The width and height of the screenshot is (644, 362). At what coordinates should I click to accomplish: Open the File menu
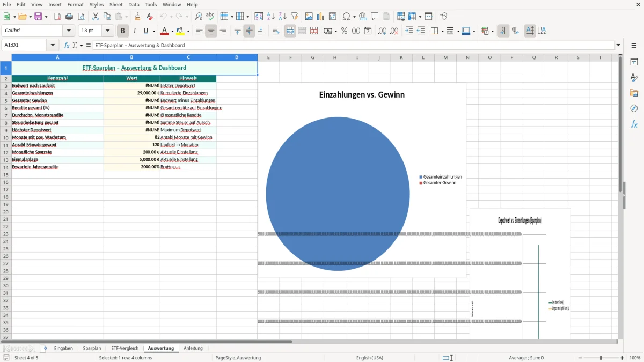click(7, 4)
